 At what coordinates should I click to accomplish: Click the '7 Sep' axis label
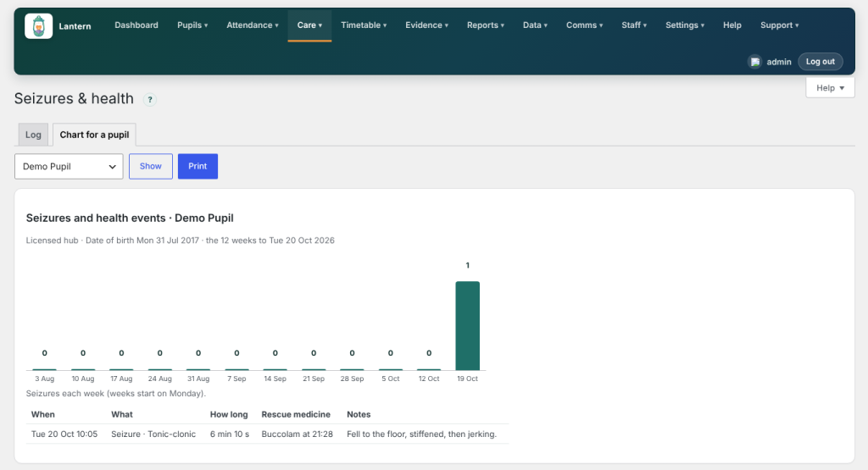[236, 379]
